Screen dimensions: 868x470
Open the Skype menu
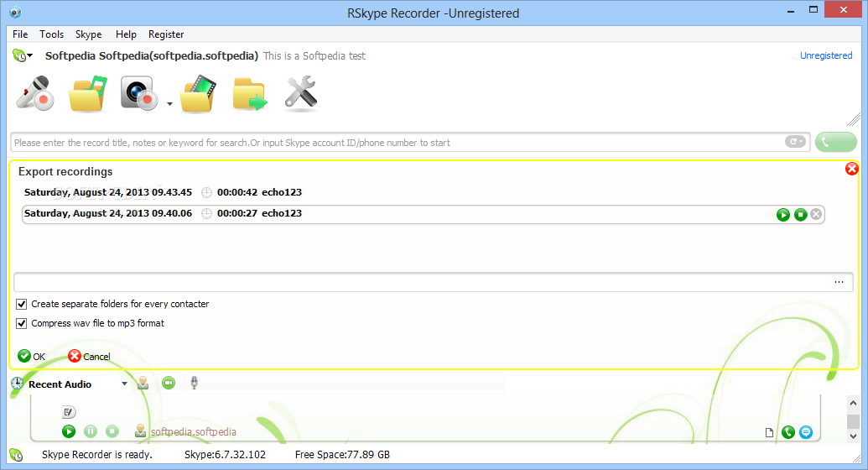[89, 34]
